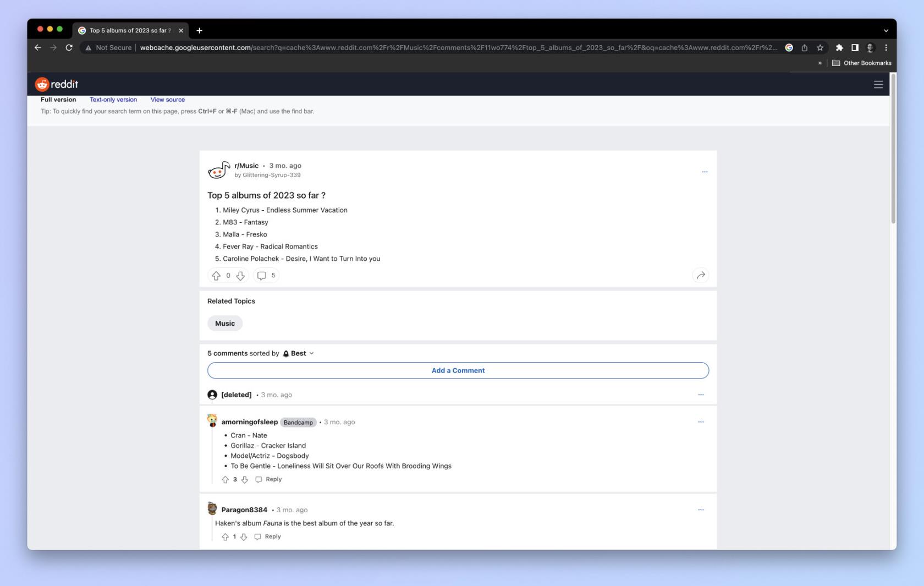Viewport: 924px width, 586px height.
Task: Click the share arrow on the post
Action: coord(700,275)
